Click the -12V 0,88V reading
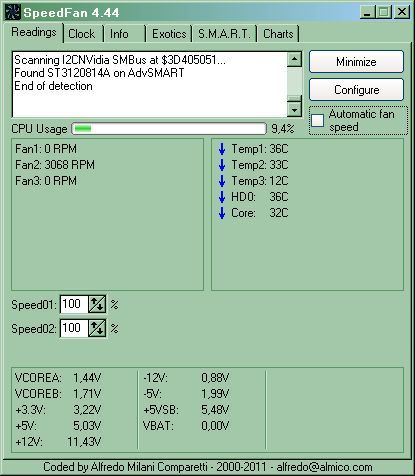415x476 pixels. (186, 378)
